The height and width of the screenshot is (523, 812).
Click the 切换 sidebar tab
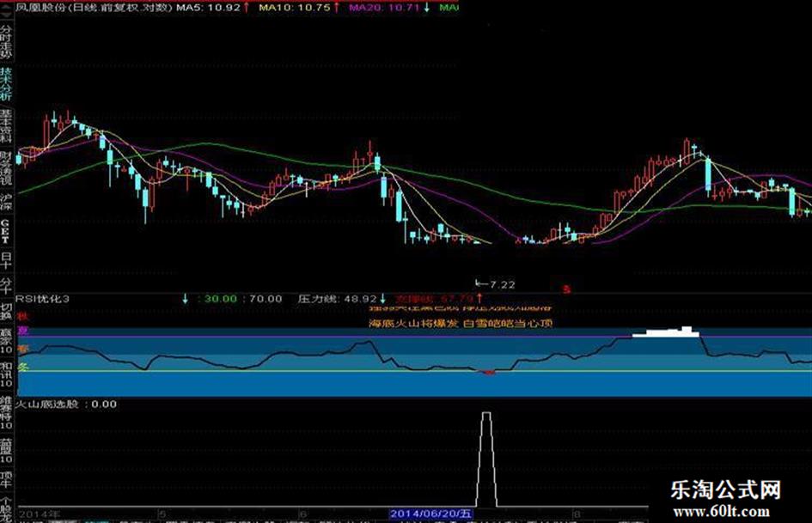click(6, 311)
